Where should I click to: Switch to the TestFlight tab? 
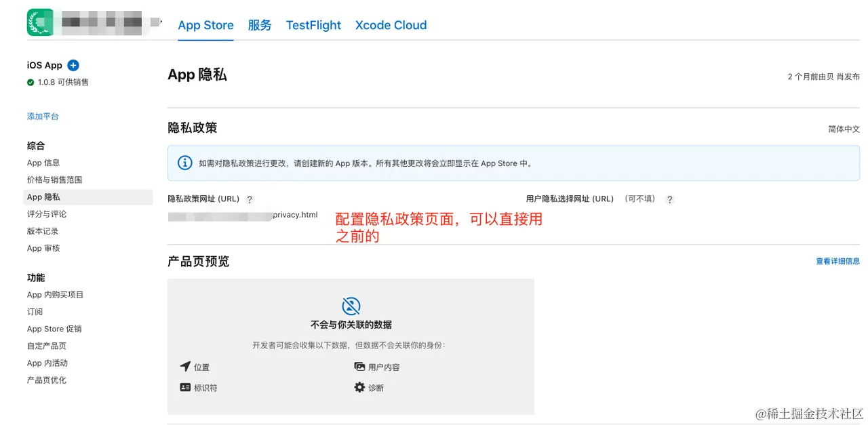pyautogui.click(x=313, y=25)
